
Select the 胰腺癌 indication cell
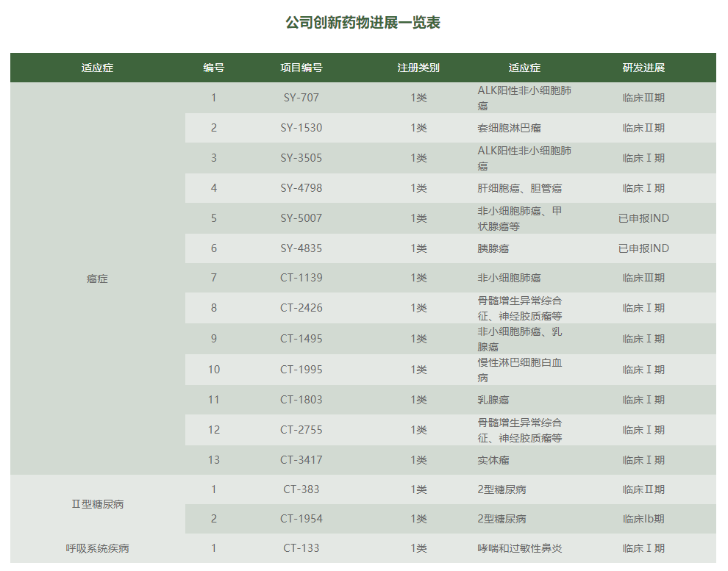tap(493, 248)
